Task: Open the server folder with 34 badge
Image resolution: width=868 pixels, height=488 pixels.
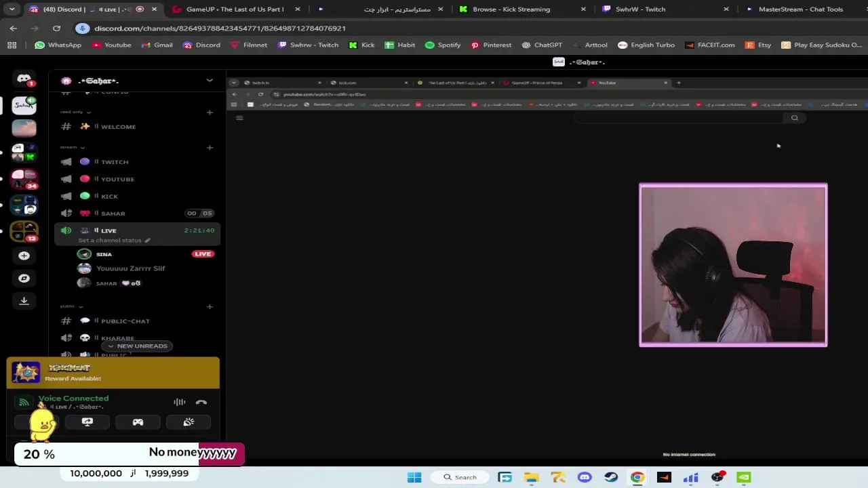Action: point(24,179)
